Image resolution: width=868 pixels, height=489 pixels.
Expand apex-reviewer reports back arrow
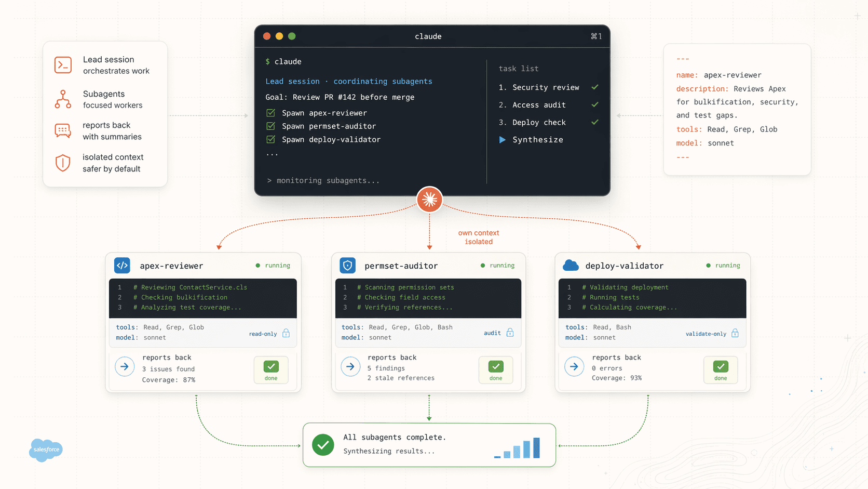pyautogui.click(x=125, y=367)
